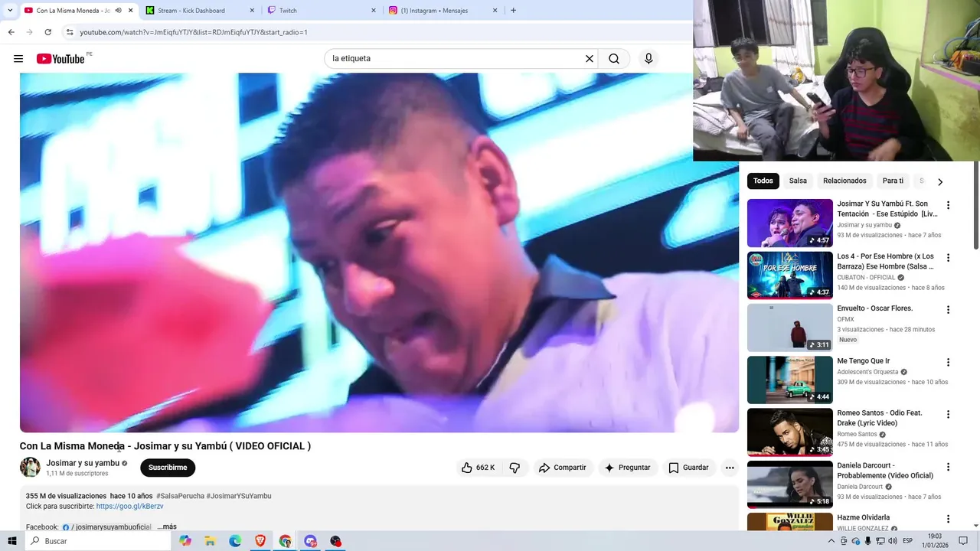
Task: Show more filter chips with right arrow
Action: click(940, 181)
